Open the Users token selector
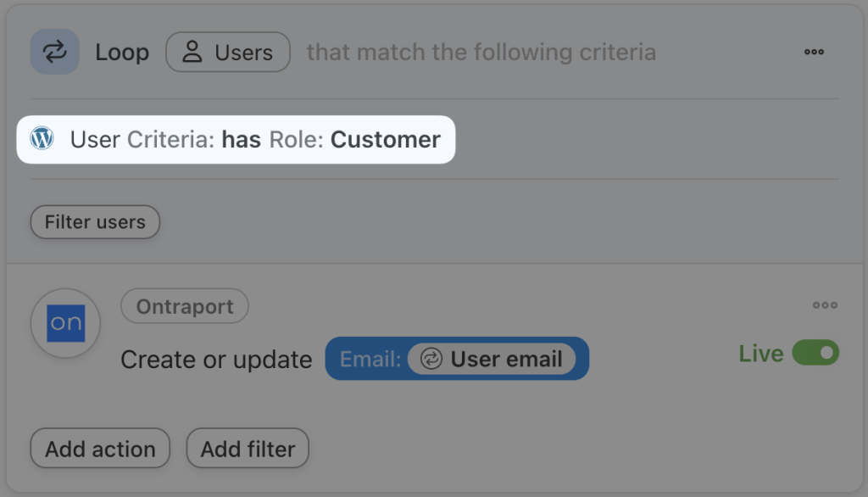Screen dimensions: 868x497 (227, 52)
